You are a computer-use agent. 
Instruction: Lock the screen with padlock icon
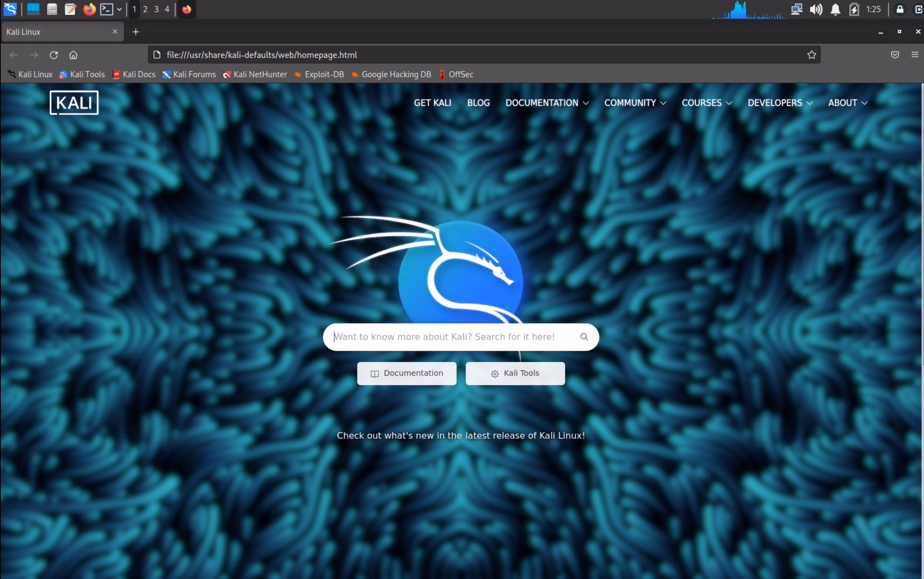[x=900, y=9]
